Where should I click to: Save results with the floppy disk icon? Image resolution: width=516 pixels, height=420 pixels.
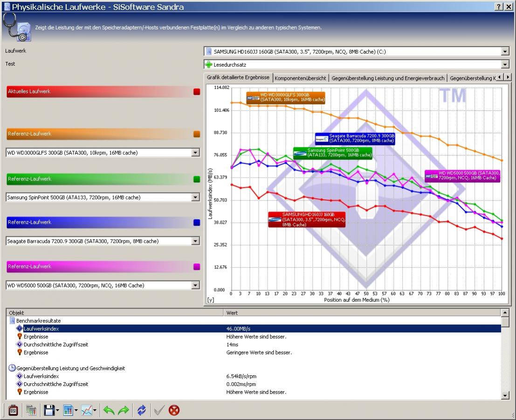tap(49, 410)
